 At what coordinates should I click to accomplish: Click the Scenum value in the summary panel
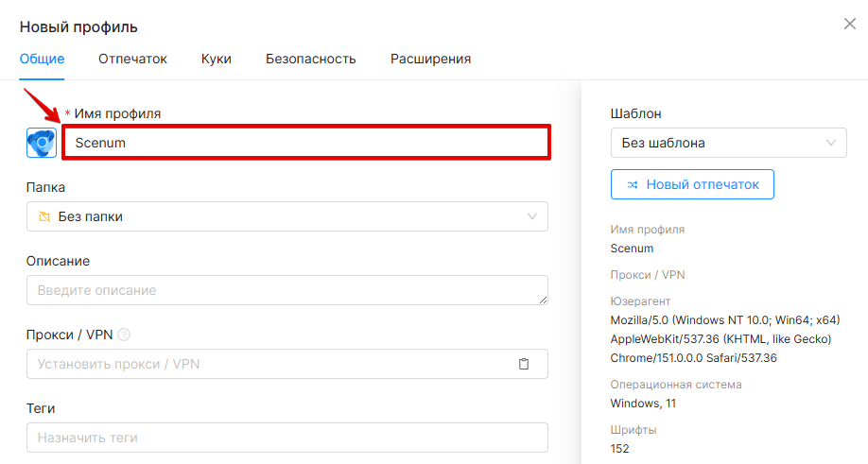[x=632, y=249]
